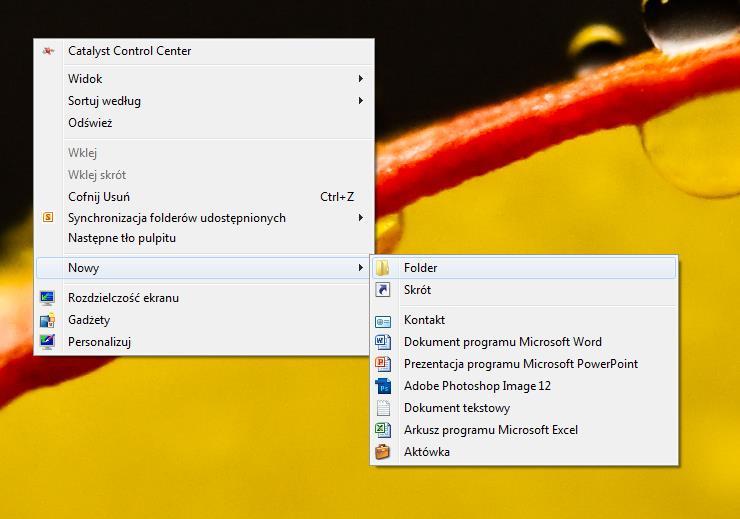Open Synchronizacja folderów udostępnionych entry
The width and height of the screenshot is (740, 519).
pos(204,218)
